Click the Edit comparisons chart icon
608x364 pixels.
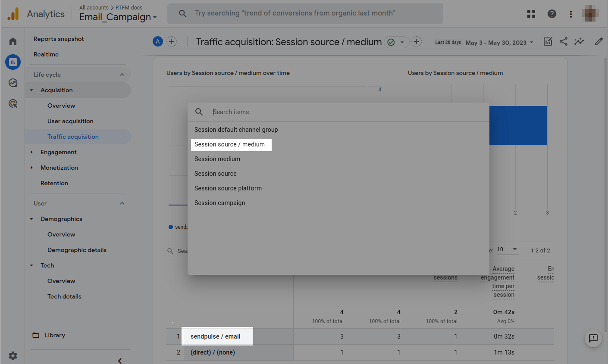[x=548, y=41]
